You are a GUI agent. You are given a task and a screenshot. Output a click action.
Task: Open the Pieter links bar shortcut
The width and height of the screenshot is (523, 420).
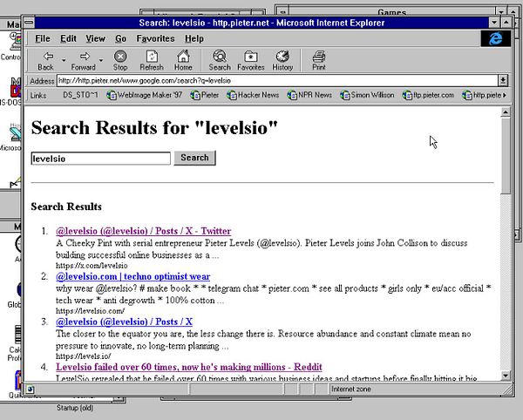click(x=205, y=95)
